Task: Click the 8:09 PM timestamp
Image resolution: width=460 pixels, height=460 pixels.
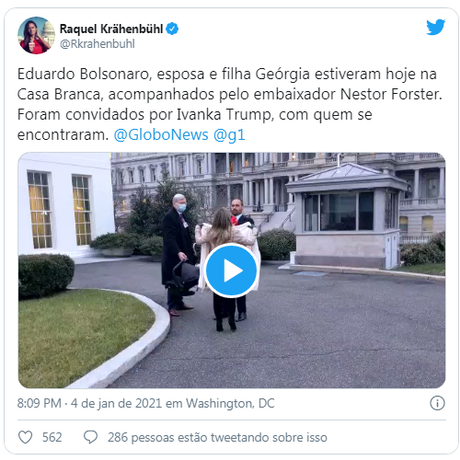Action: [39, 403]
